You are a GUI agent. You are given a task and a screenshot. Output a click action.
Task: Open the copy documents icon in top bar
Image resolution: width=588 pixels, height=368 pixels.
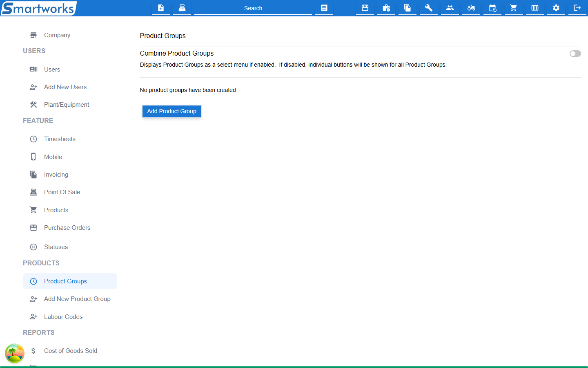pos(408,8)
